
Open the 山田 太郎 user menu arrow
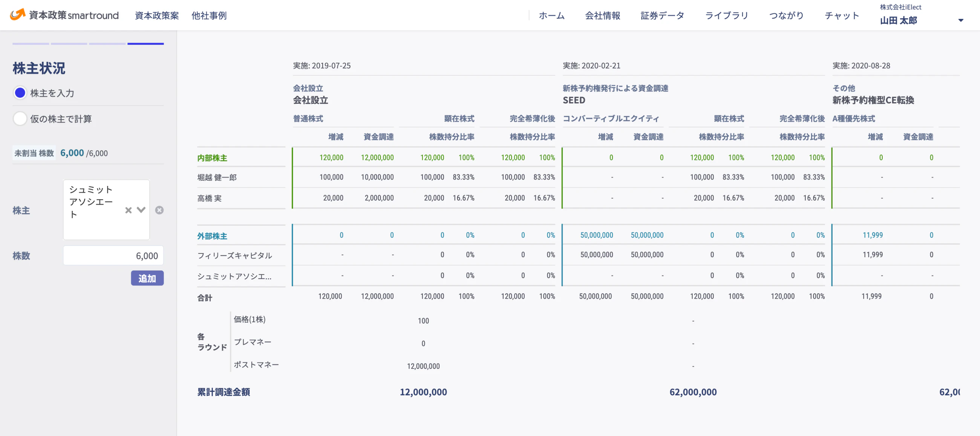pyautogui.click(x=961, y=20)
